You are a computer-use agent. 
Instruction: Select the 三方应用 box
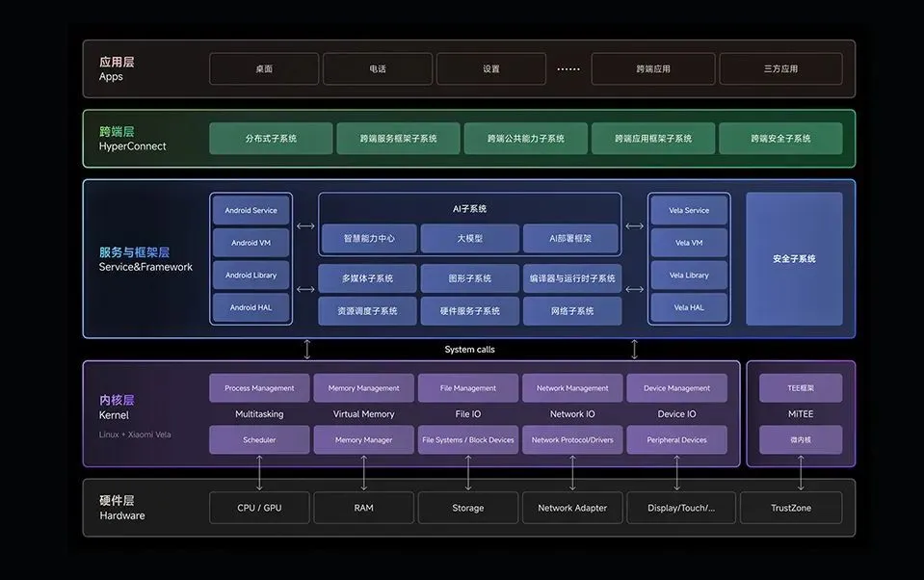pyautogui.click(x=780, y=69)
